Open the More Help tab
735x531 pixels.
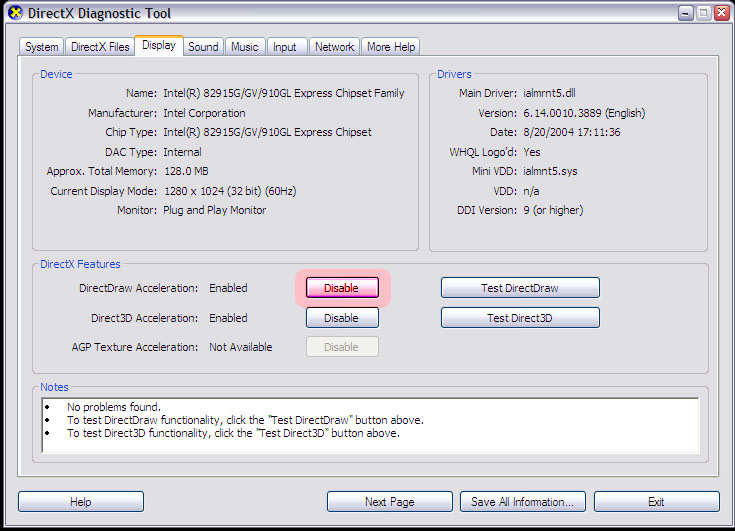(x=390, y=47)
